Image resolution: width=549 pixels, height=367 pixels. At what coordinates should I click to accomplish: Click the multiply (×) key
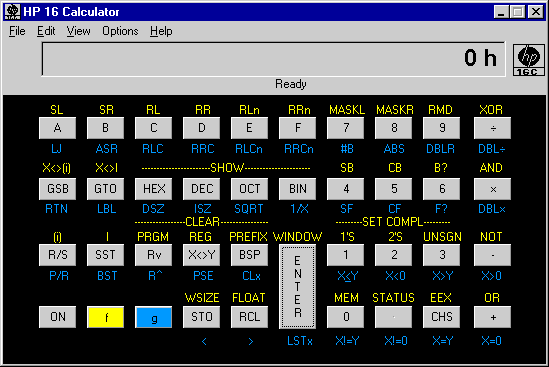pyautogui.click(x=492, y=189)
